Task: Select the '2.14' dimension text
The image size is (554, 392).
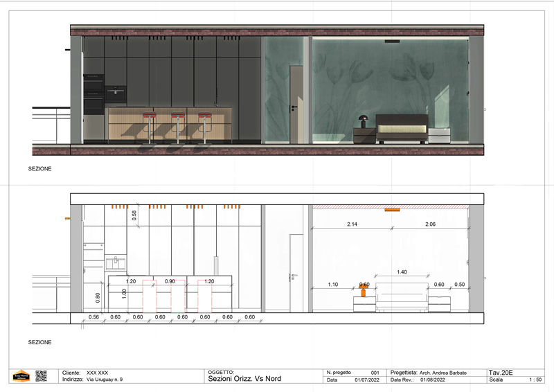Action: click(x=352, y=224)
